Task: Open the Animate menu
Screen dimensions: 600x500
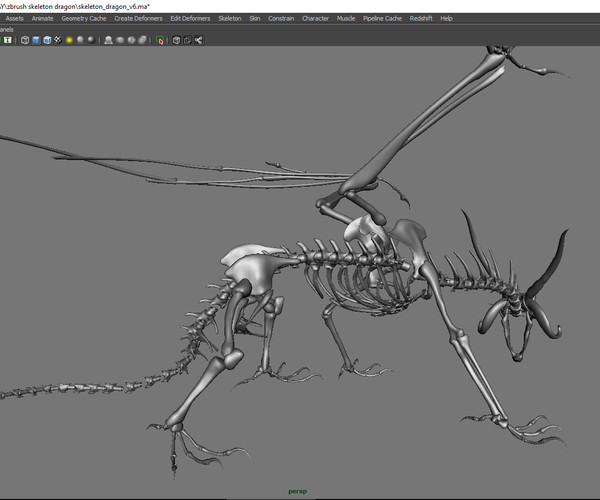Action: point(42,18)
